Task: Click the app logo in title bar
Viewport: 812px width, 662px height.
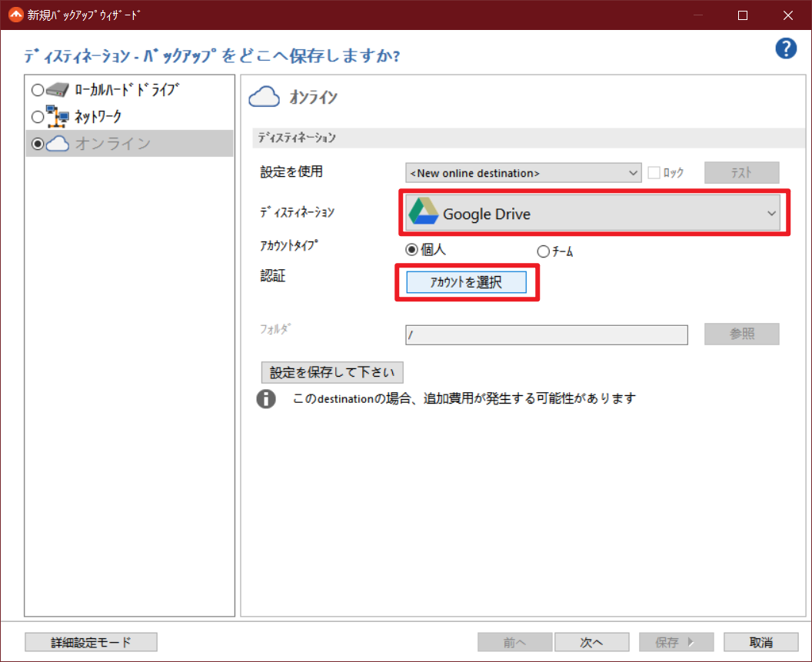Action: click(15, 15)
